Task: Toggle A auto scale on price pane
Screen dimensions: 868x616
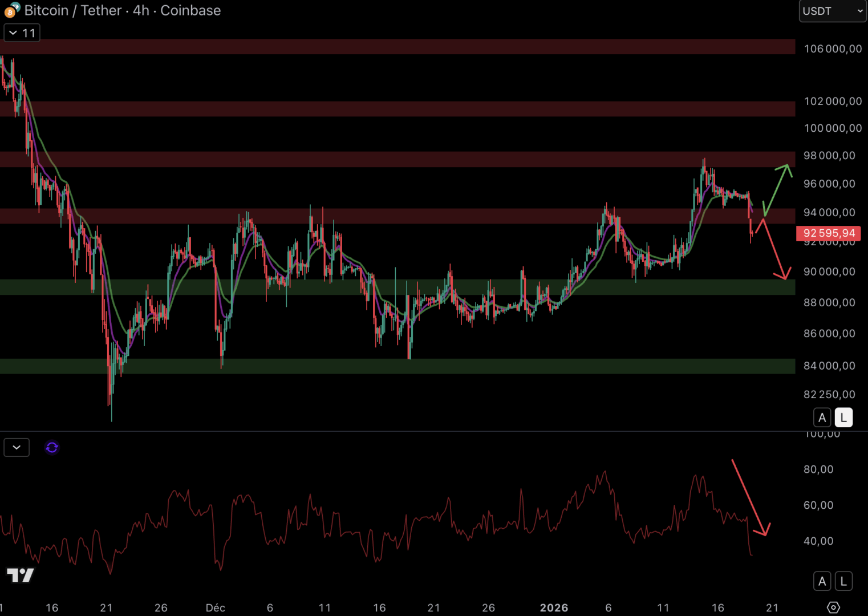Action: [x=822, y=418]
